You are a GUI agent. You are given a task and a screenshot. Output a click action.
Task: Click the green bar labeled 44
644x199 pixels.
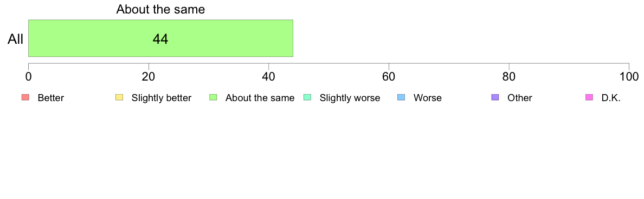[x=160, y=38]
